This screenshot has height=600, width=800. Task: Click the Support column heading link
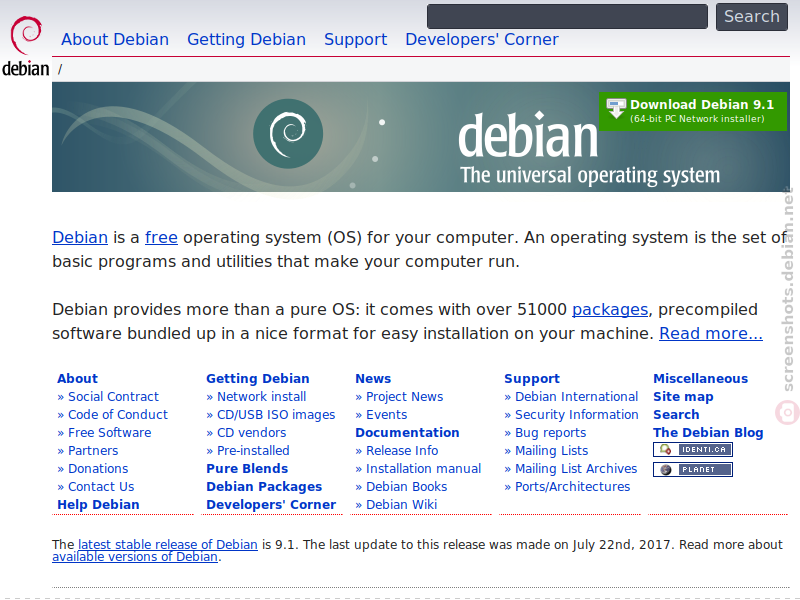(532, 379)
